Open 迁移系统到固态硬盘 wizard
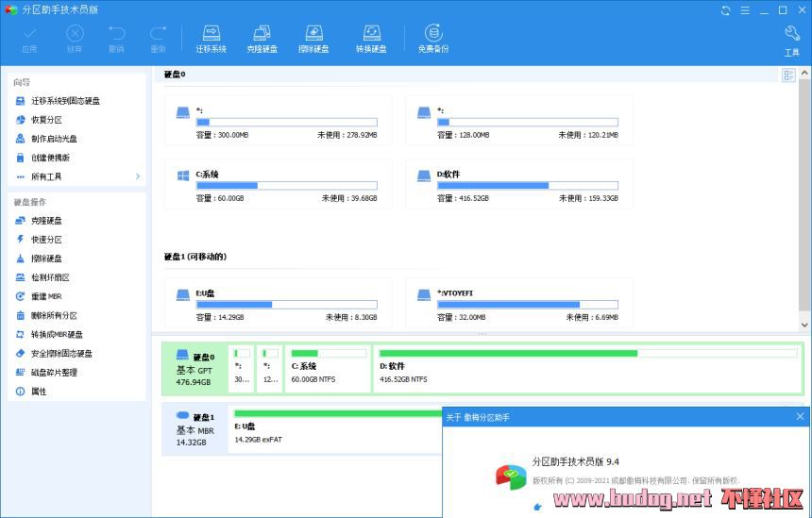The height and width of the screenshot is (518, 812). 65,101
